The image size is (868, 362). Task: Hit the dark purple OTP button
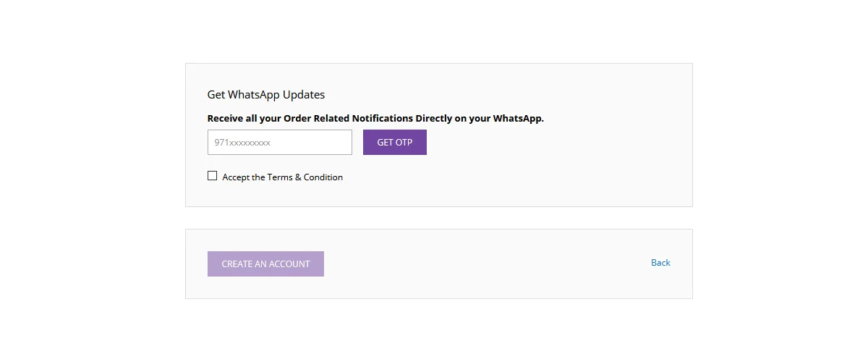coord(394,143)
